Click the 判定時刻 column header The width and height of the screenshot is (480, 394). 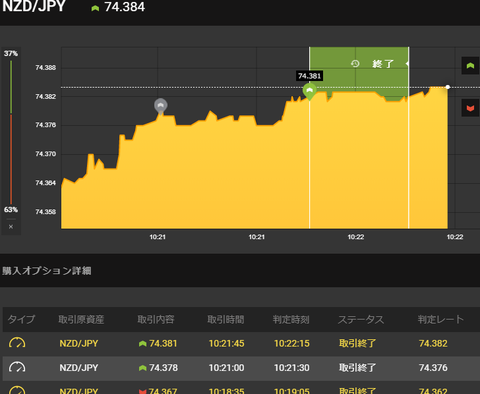(291, 319)
